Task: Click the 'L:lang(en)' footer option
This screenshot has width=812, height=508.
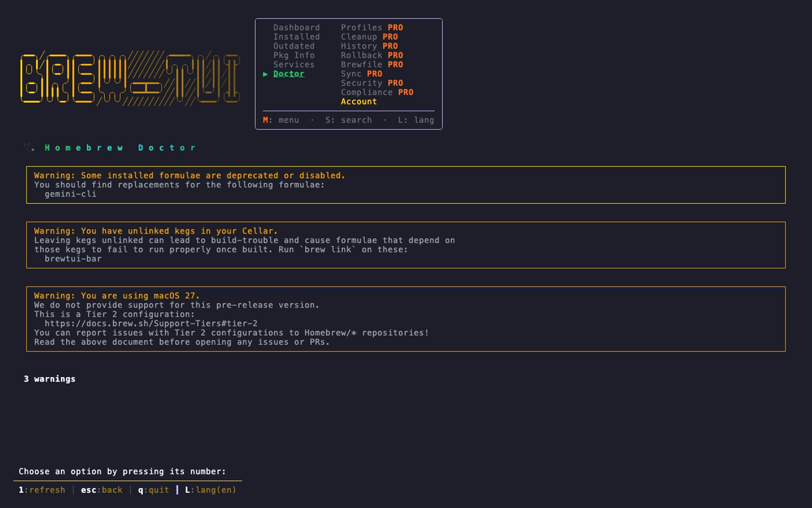Action: tap(211, 490)
